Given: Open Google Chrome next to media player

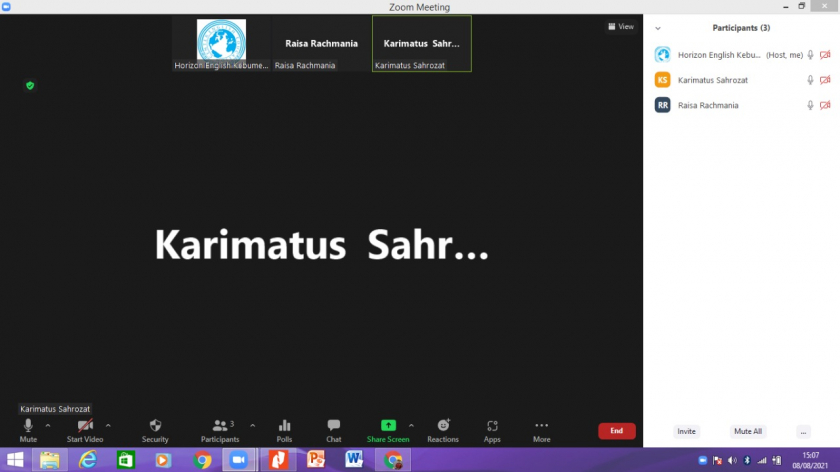Looking at the screenshot, I should point(202,460).
